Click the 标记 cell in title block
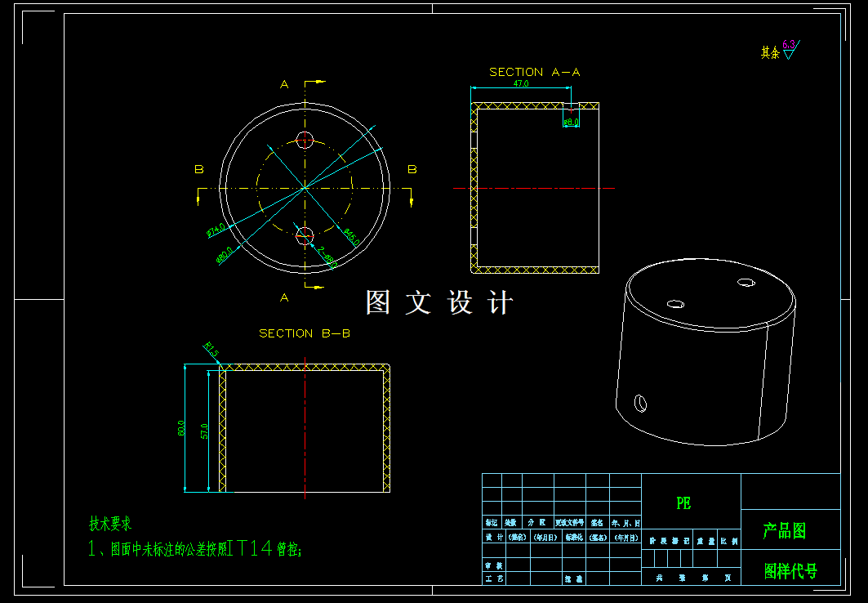The height and width of the screenshot is (603, 868). point(492,523)
